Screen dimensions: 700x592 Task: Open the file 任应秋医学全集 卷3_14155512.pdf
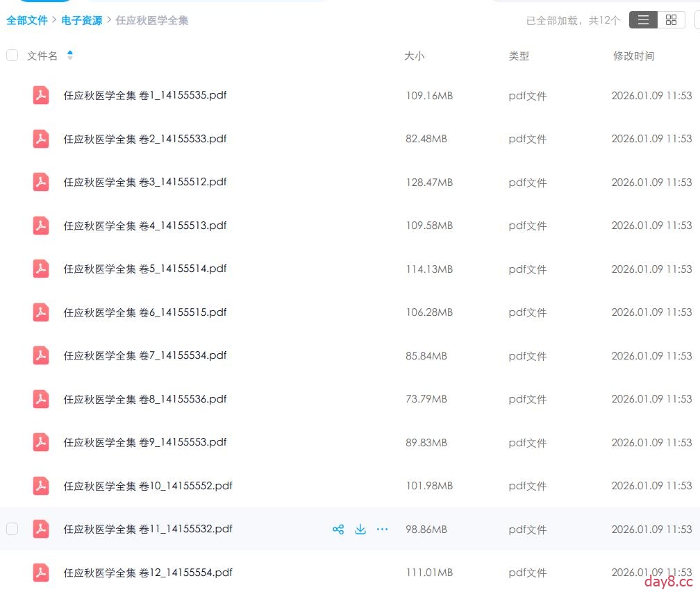[145, 182]
